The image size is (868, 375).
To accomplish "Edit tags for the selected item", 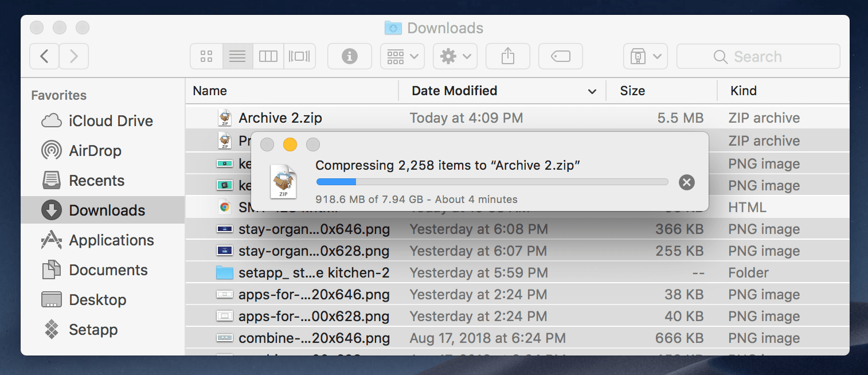I will [x=560, y=56].
